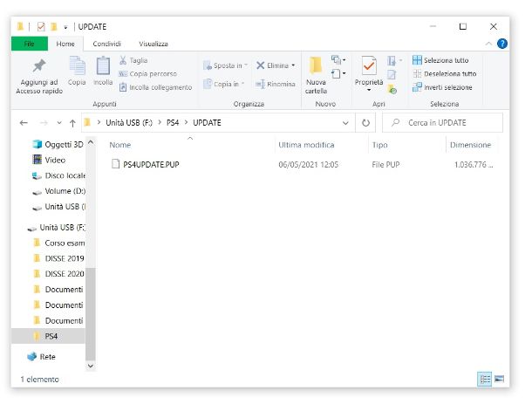Open Disco locale in sidebar
This screenshot has height=411, width=532.
[x=58, y=175]
